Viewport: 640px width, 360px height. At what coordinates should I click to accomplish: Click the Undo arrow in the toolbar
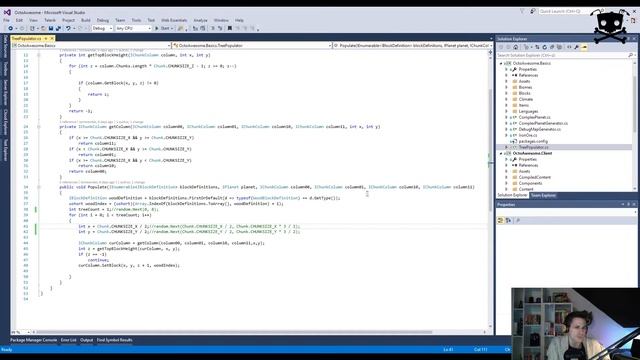point(68,29)
